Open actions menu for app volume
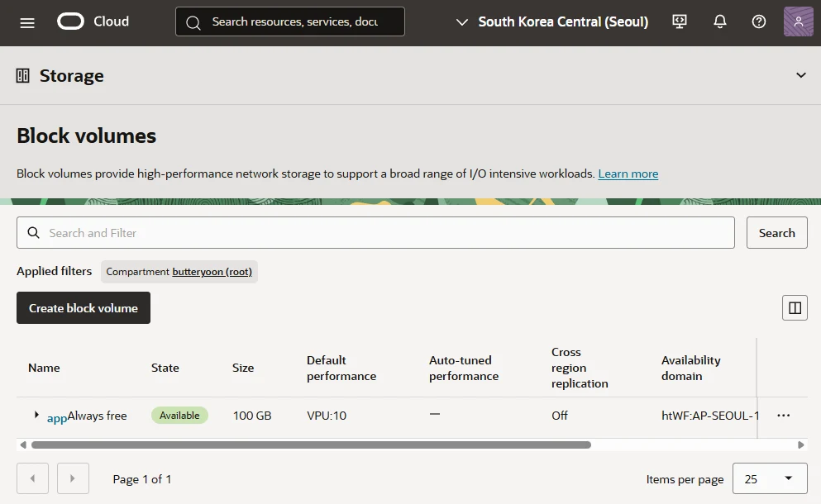 (x=783, y=415)
